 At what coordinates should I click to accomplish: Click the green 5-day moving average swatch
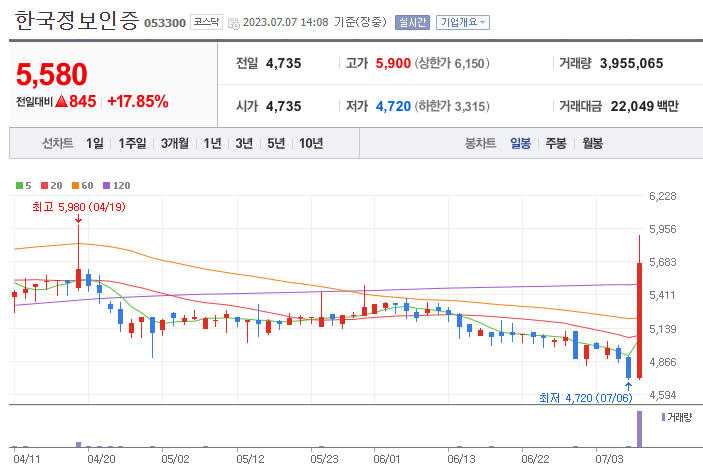pyautogui.click(x=19, y=186)
